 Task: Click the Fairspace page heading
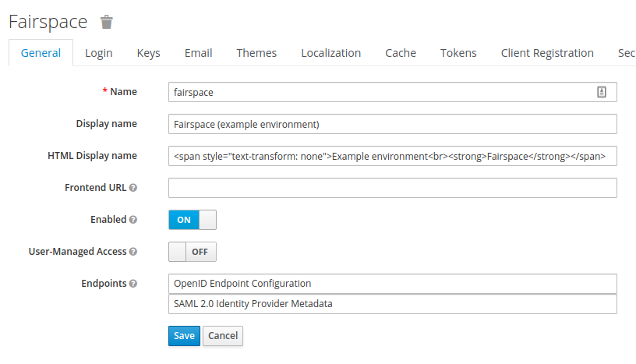click(x=48, y=22)
